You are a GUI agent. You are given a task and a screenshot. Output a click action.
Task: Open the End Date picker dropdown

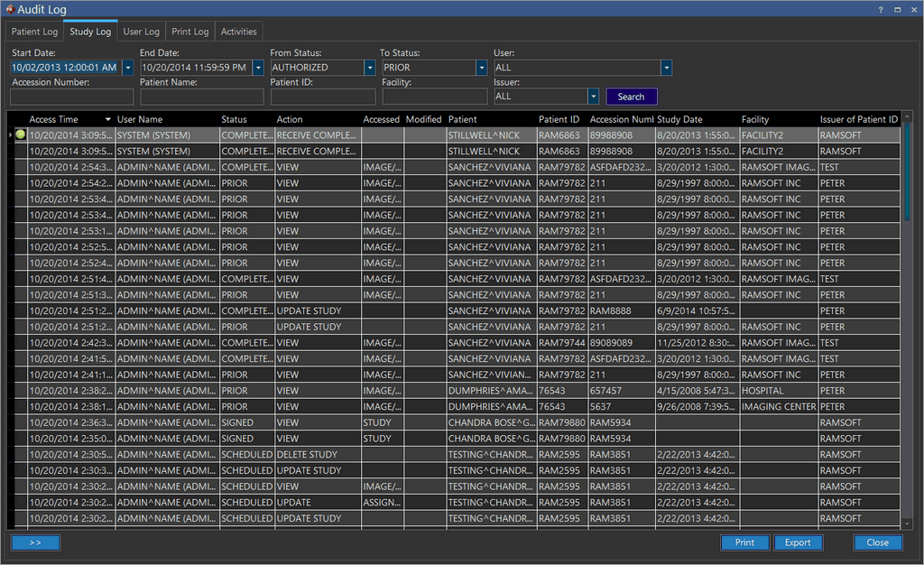coord(258,68)
